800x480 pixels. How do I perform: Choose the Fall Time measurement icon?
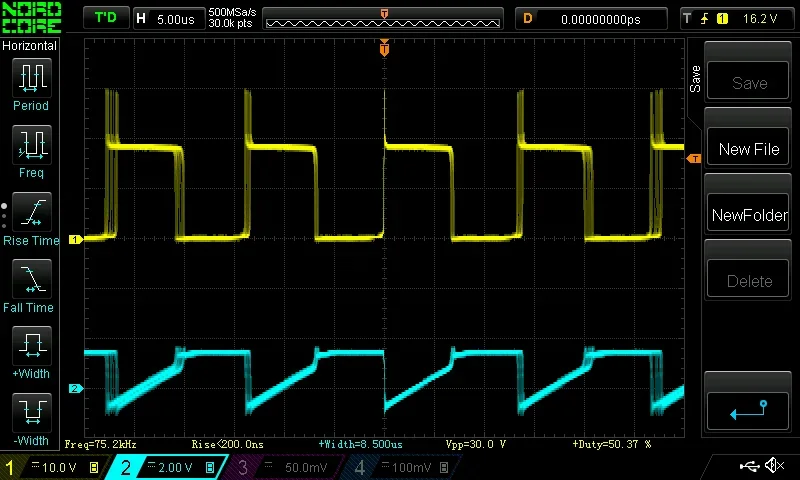[32, 279]
